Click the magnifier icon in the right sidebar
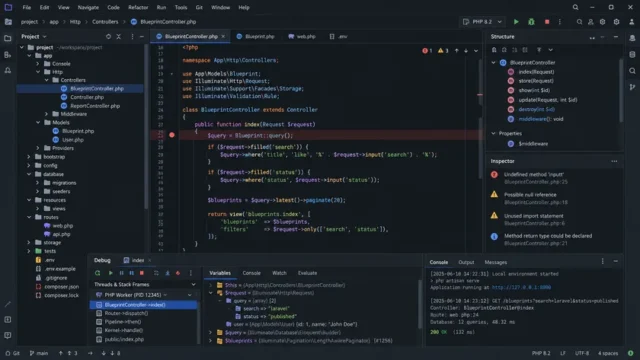The width and height of the screenshot is (640, 360). click(x=632, y=71)
